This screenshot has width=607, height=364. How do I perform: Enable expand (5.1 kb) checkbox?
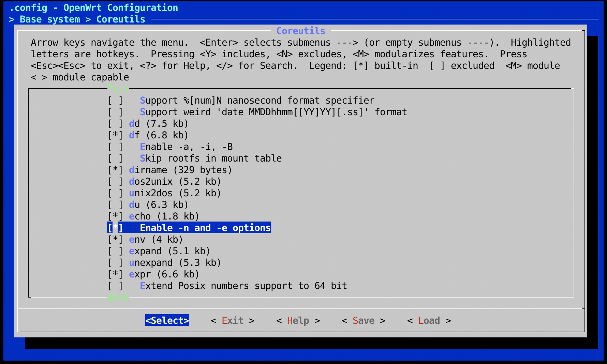tap(115, 251)
